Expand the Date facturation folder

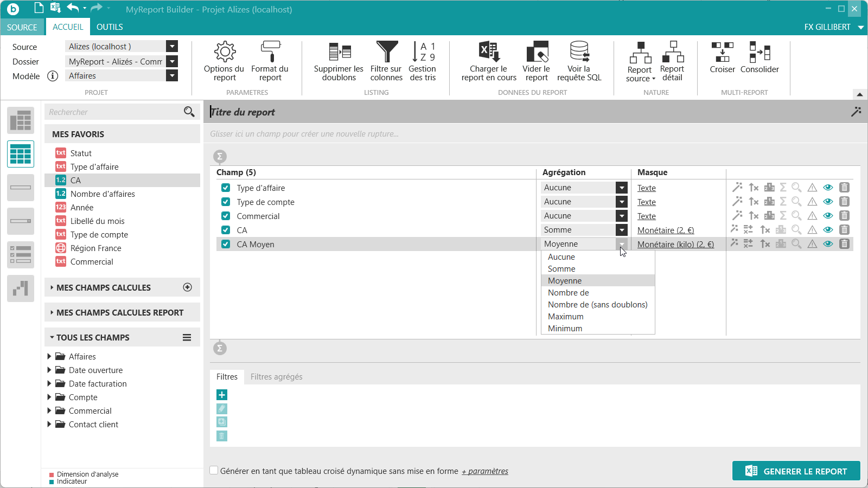pyautogui.click(x=49, y=383)
